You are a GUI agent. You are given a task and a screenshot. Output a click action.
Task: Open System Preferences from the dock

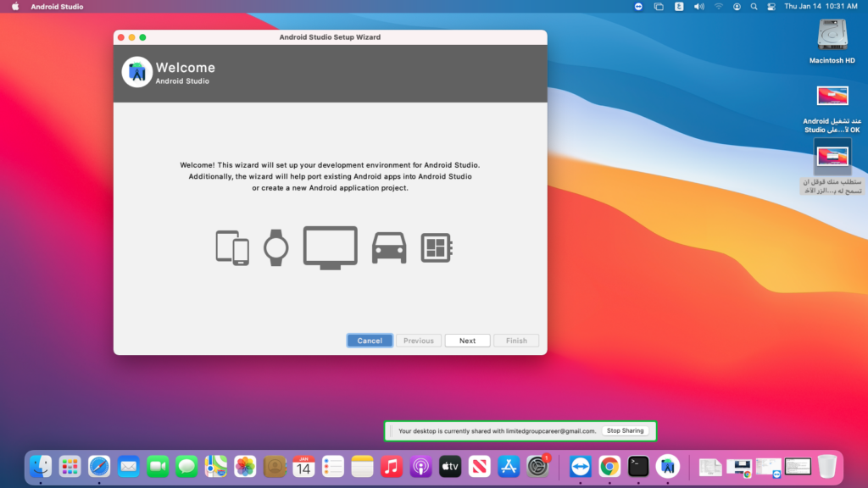[x=537, y=467]
